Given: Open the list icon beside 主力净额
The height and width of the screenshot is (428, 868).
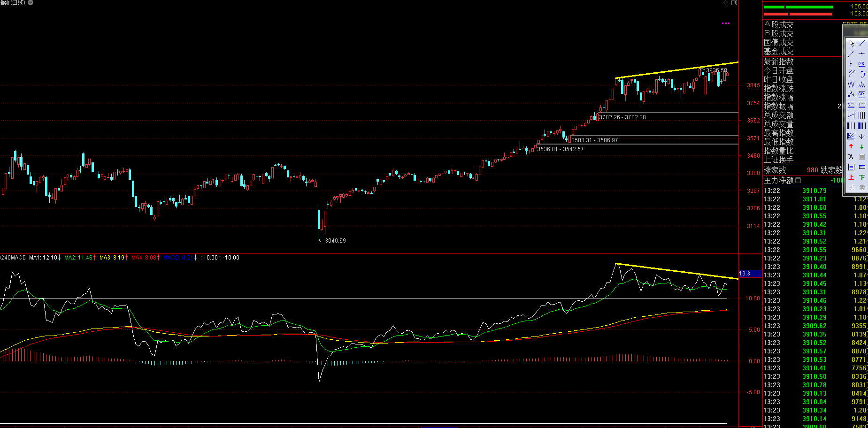Looking at the screenshot, I should click(x=798, y=180).
